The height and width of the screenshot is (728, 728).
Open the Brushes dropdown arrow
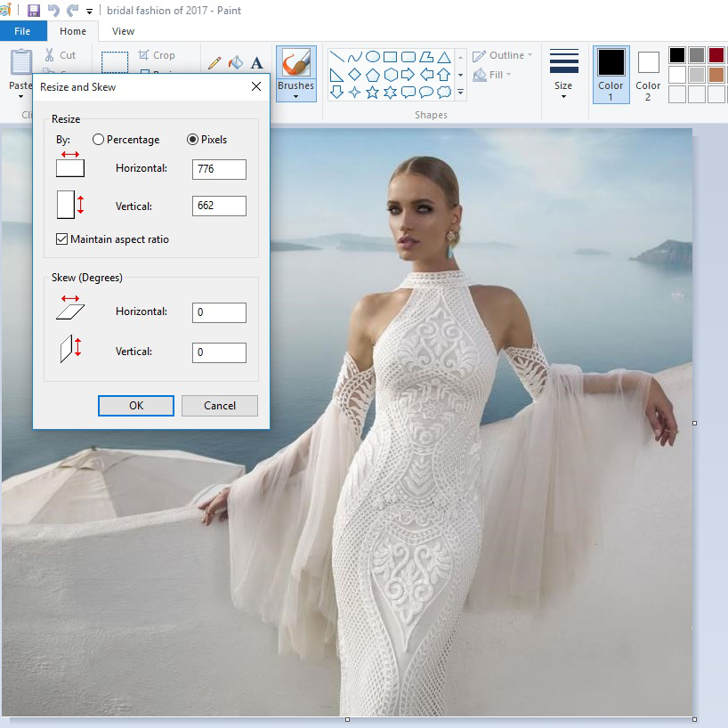(295, 97)
